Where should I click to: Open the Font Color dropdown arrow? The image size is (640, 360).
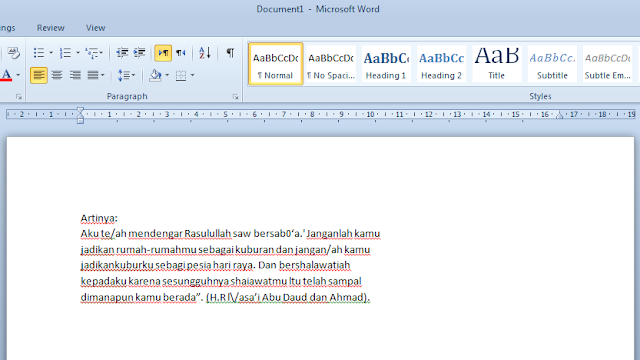(18, 75)
